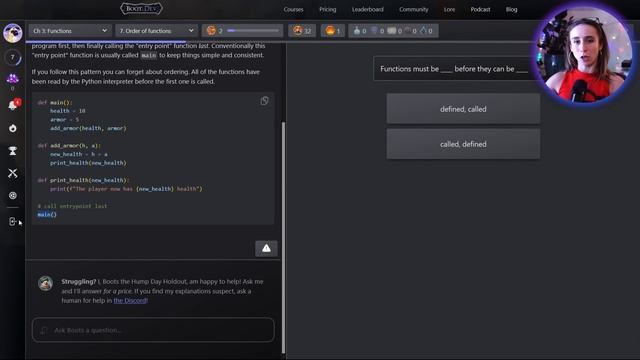The image size is (640, 360).
Task: Click the logout icon at sidebar bottom
Action: pos(13,221)
